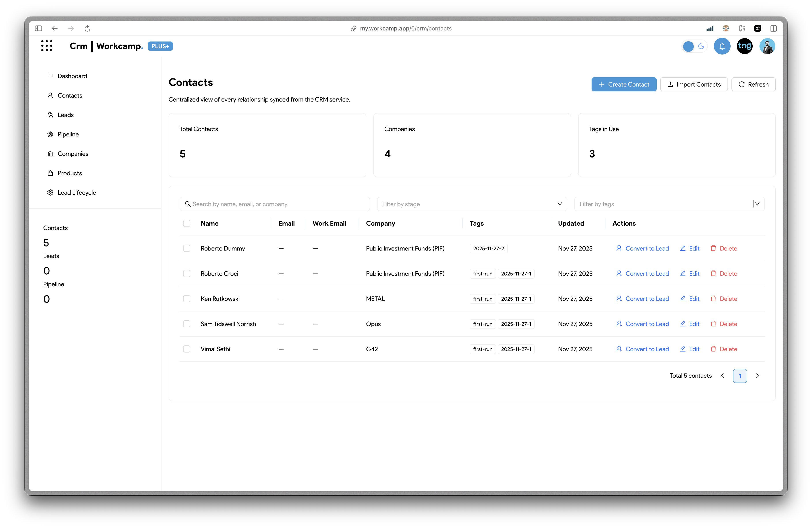The image size is (812, 528).
Task: Click the user profile photo avatar
Action: [767, 46]
